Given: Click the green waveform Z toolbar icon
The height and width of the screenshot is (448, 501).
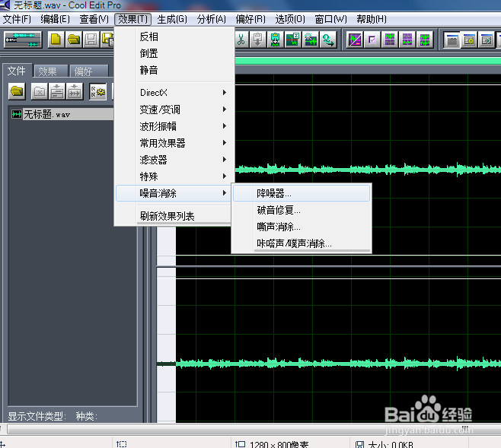Looking at the screenshot, I should pyautogui.click(x=292, y=40).
